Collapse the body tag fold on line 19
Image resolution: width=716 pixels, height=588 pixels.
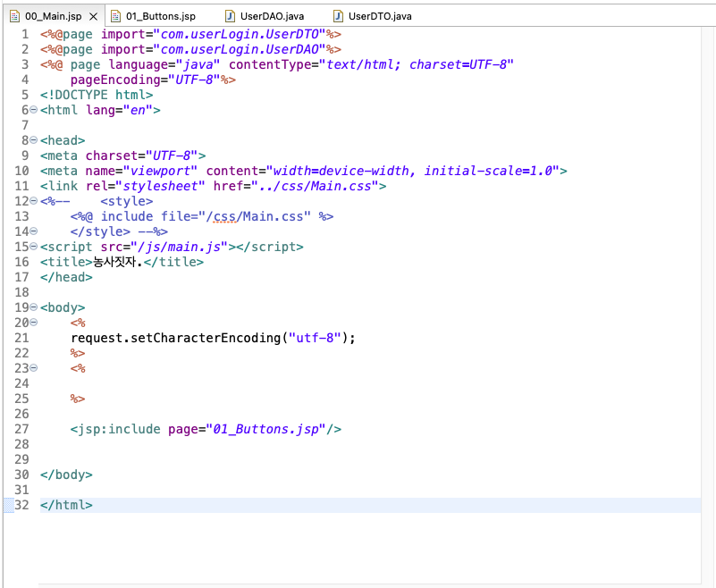[33, 307]
